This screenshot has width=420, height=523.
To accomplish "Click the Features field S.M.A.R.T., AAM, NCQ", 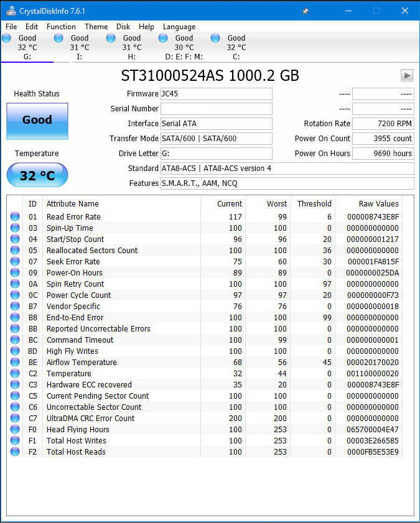I will (287, 183).
